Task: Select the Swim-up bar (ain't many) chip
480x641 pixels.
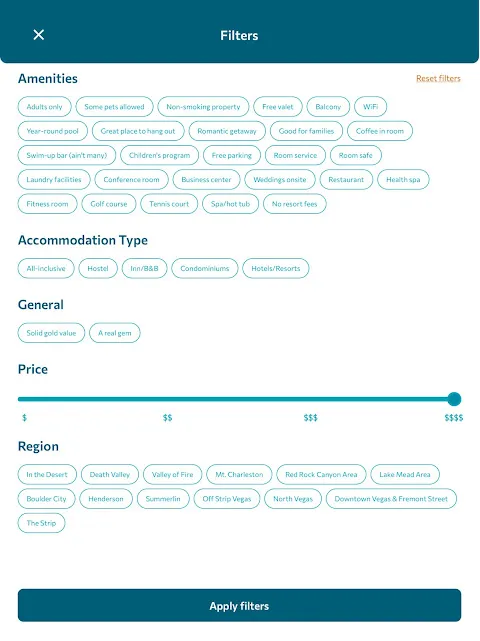Action: pyautogui.click(x=67, y=155)
